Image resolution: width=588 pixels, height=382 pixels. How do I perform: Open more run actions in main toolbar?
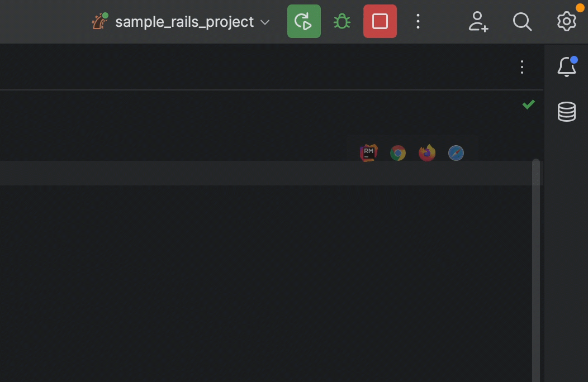[418, 22]
